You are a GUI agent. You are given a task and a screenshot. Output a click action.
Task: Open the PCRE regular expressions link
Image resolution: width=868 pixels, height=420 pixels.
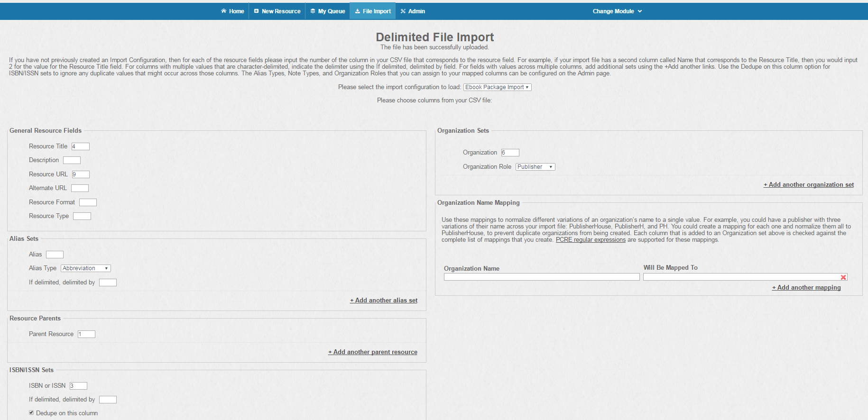coord(591,240)
